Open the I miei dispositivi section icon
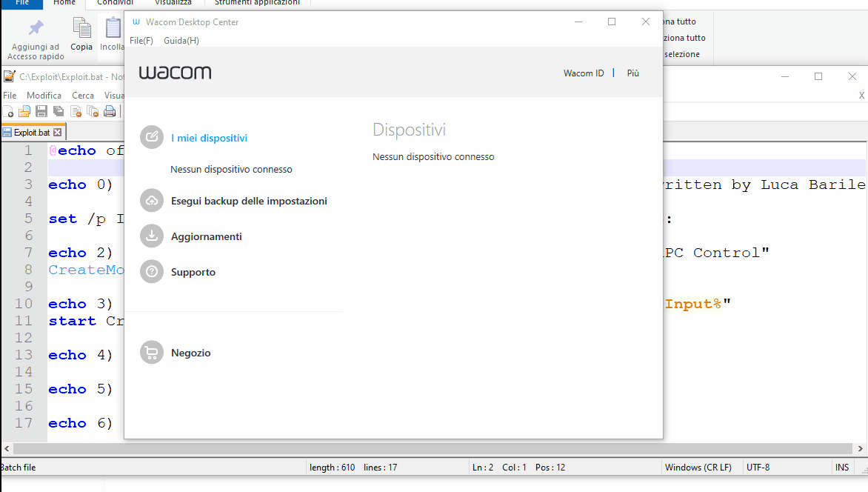The height and width of the screenshot is (492, 868). point(152,137)
